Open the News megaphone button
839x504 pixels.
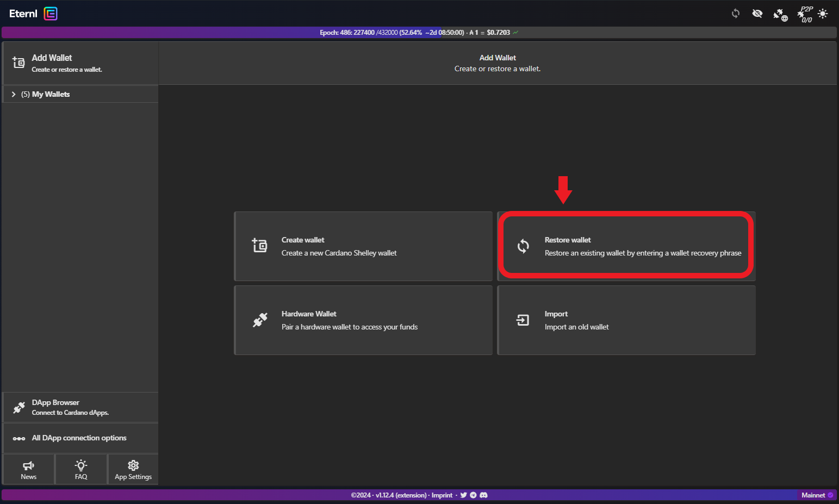29,469
